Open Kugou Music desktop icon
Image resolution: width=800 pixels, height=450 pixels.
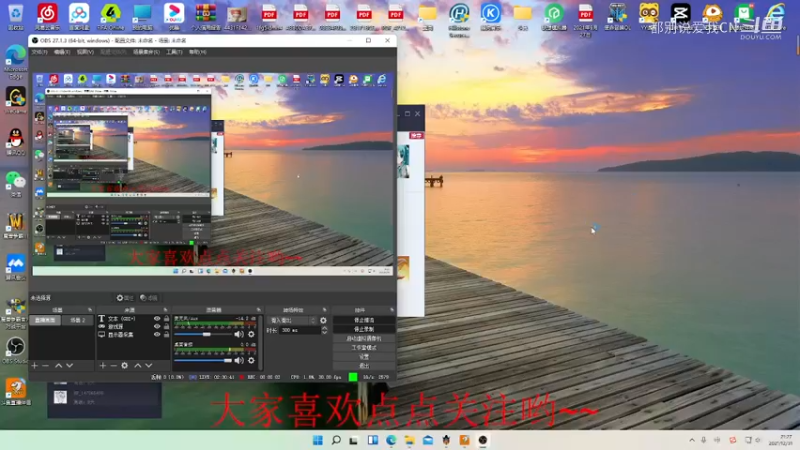point(490,16)
